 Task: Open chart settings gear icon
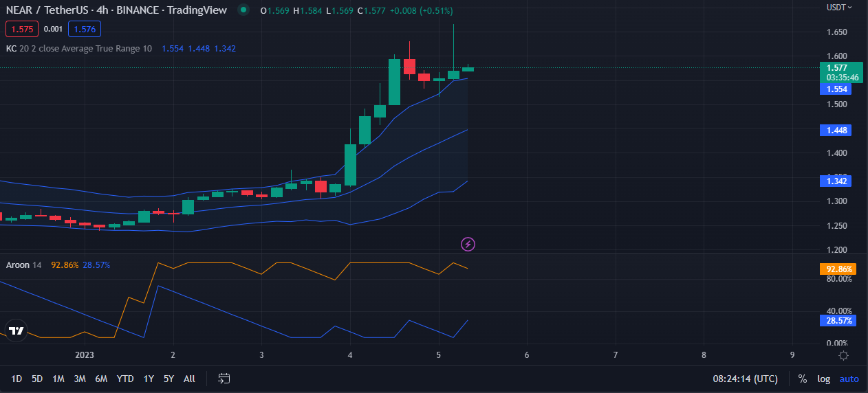pyautogui.click(x=843, y=355)
